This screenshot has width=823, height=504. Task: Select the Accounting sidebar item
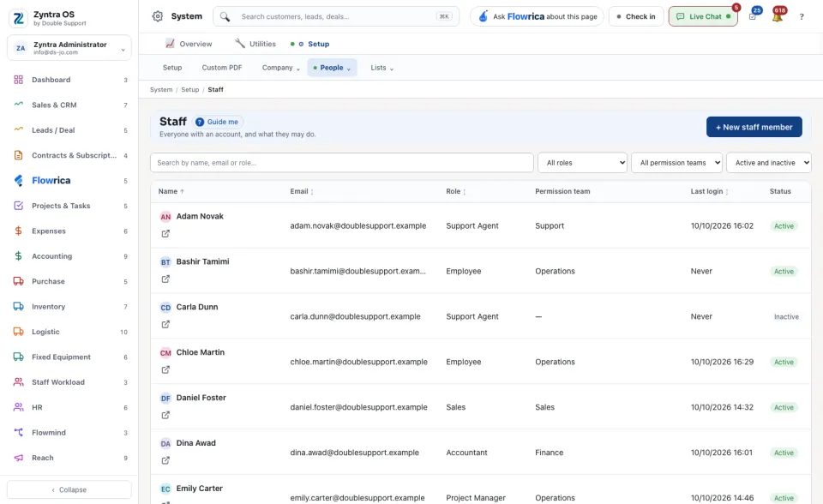point(69,256)
